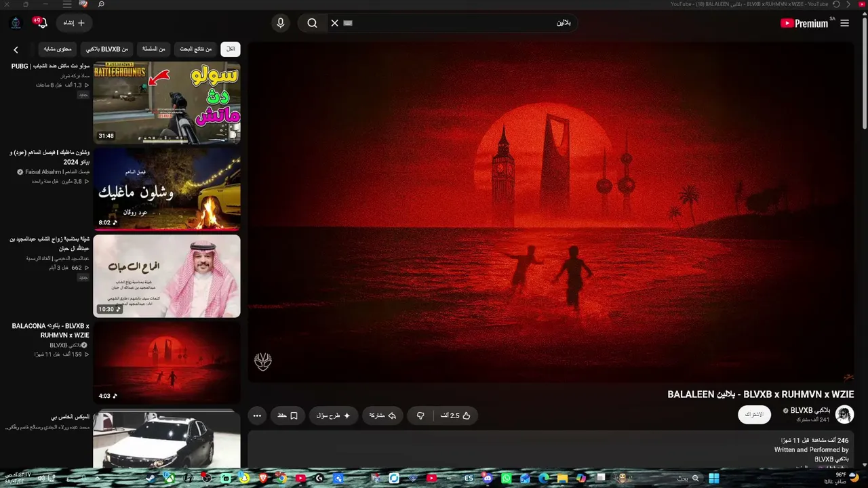Open the BLVXB channel avatar

tap(844, 415)
